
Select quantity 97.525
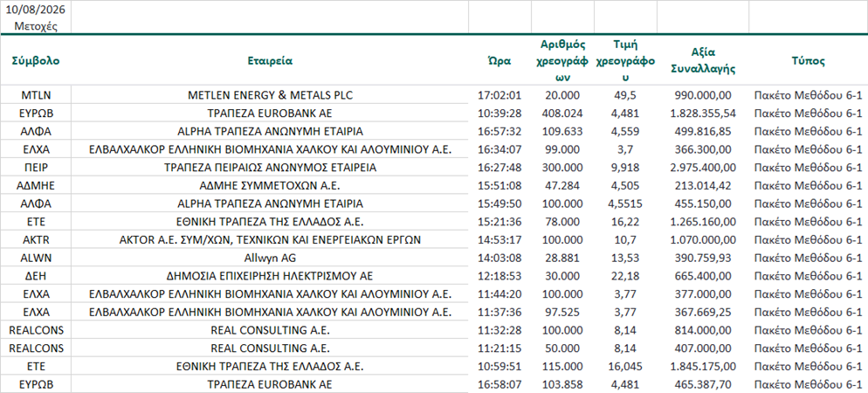[x=562, y=311]
